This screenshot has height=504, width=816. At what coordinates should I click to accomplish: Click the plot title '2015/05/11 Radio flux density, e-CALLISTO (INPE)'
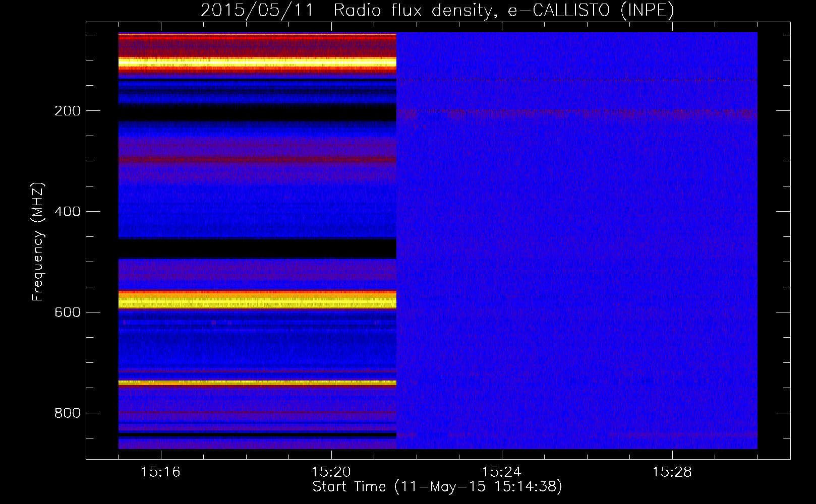coord(437,10)
